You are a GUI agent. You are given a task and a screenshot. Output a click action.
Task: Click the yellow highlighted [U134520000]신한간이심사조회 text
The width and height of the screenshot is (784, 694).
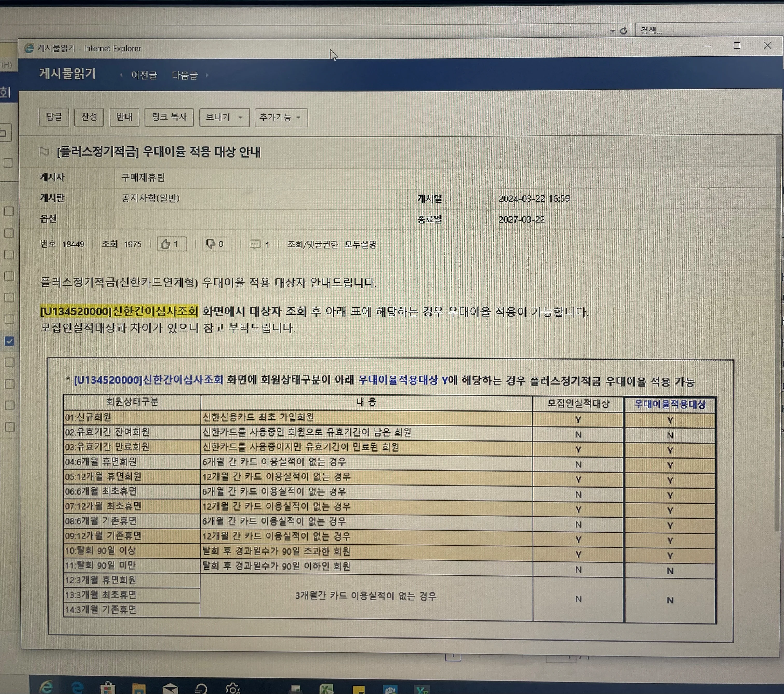(x=119, y=311)
